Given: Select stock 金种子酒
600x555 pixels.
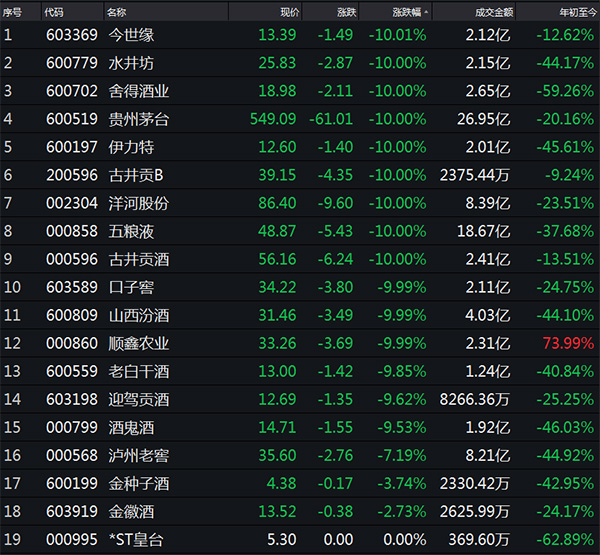Looking at the screenshot, I should [139, 483].
